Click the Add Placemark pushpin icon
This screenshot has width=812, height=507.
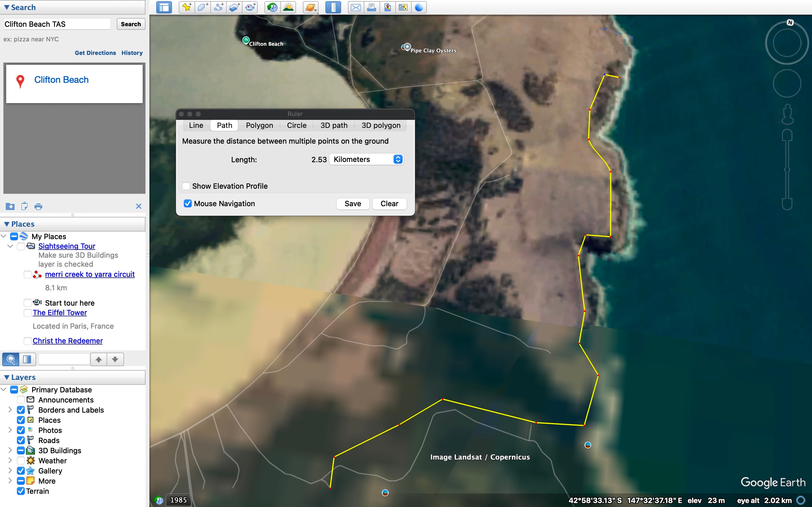tap(187, 7)
